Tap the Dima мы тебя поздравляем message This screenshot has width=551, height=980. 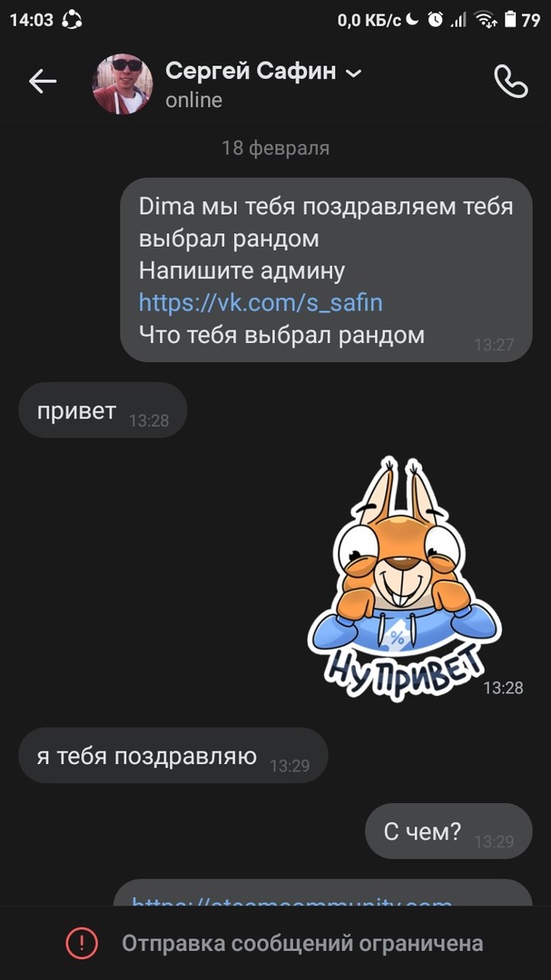(x=326, y=269)
